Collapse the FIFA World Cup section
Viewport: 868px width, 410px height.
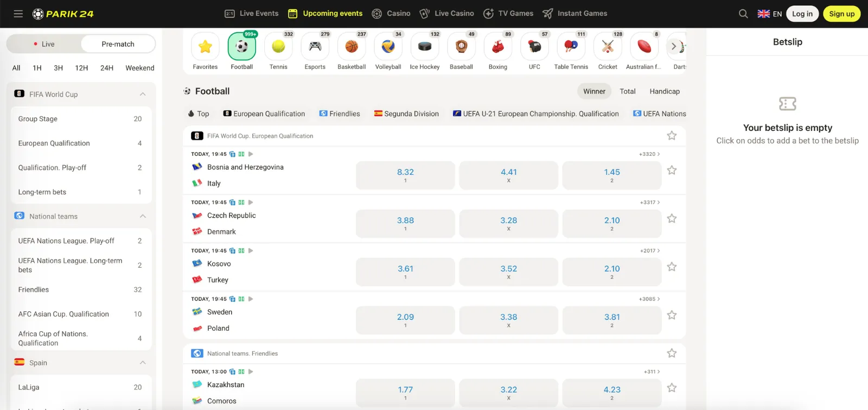tap(143, 94)
